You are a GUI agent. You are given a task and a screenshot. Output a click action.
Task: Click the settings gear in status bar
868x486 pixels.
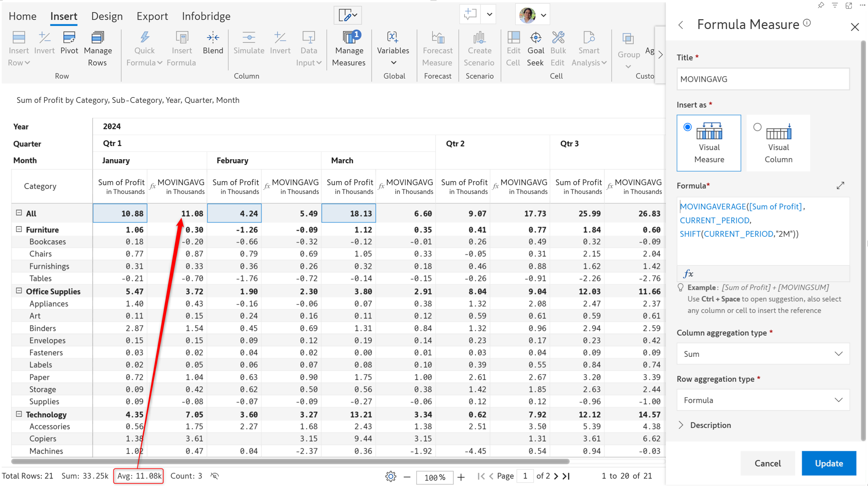coord(391,476)
